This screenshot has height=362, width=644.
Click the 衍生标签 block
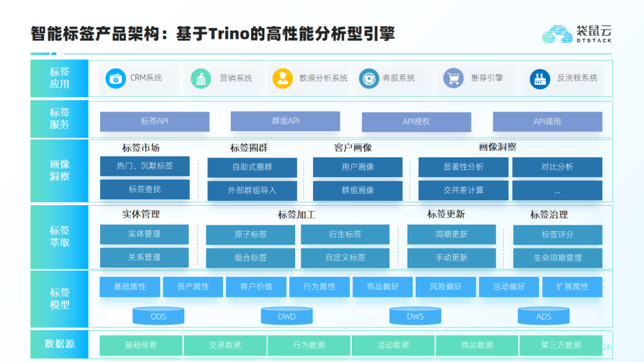(x=345, y=234)
